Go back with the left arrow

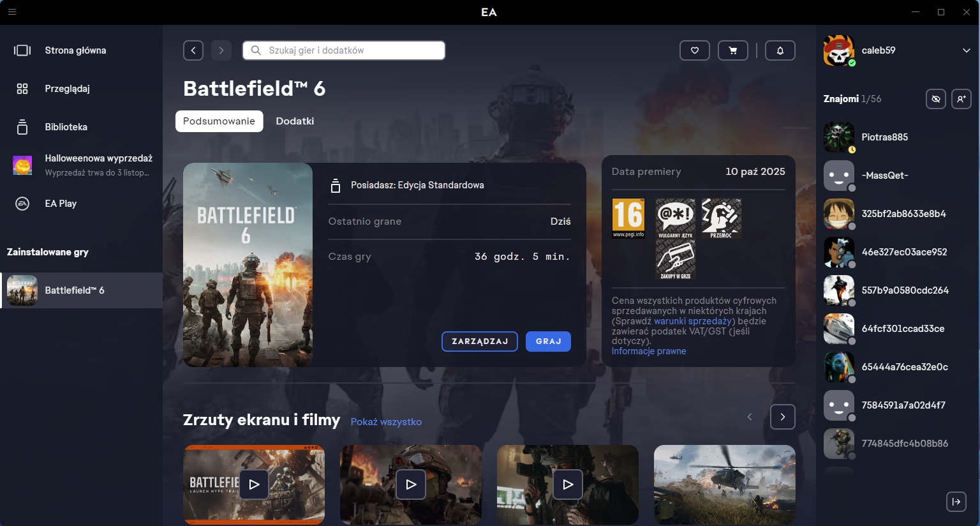193,50
